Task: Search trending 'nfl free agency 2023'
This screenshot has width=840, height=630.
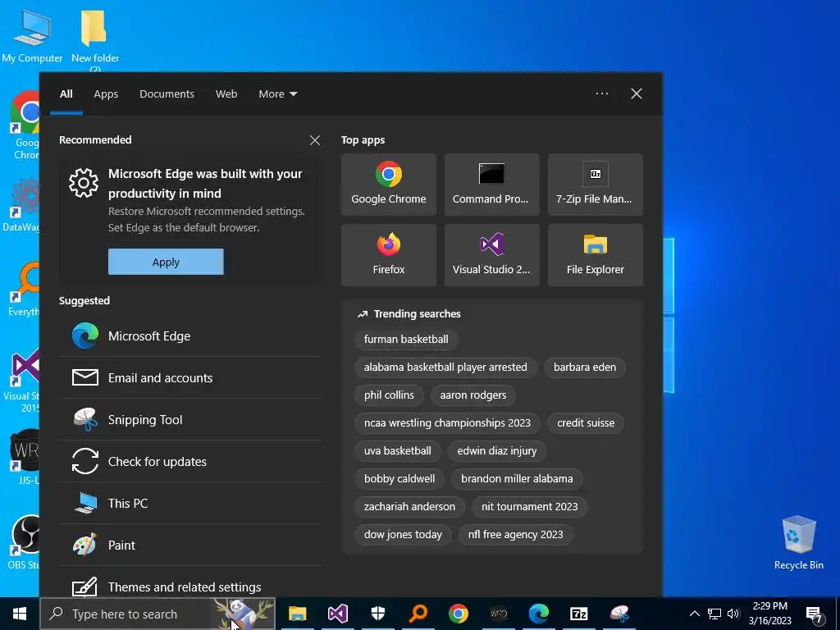Action: 515,534
